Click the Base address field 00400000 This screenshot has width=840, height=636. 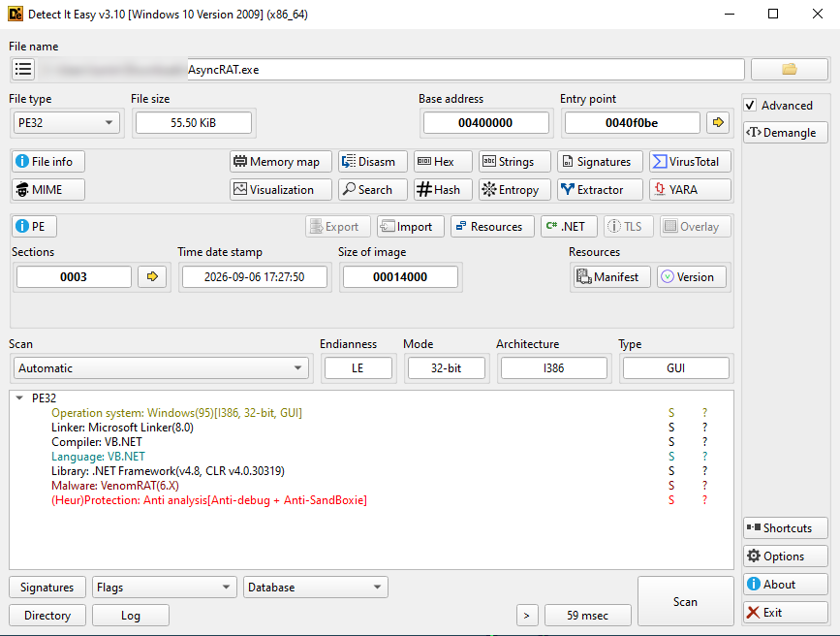[486, 122]
